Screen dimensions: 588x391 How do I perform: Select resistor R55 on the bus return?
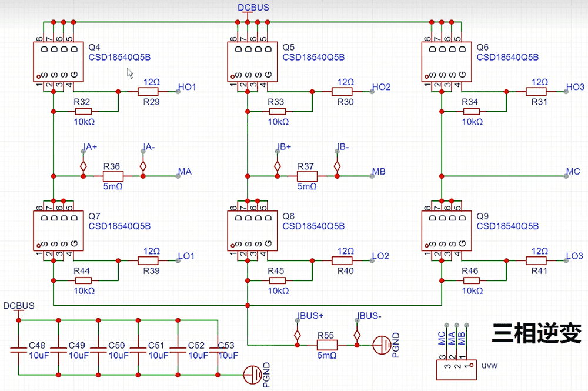tap(326, 344)
